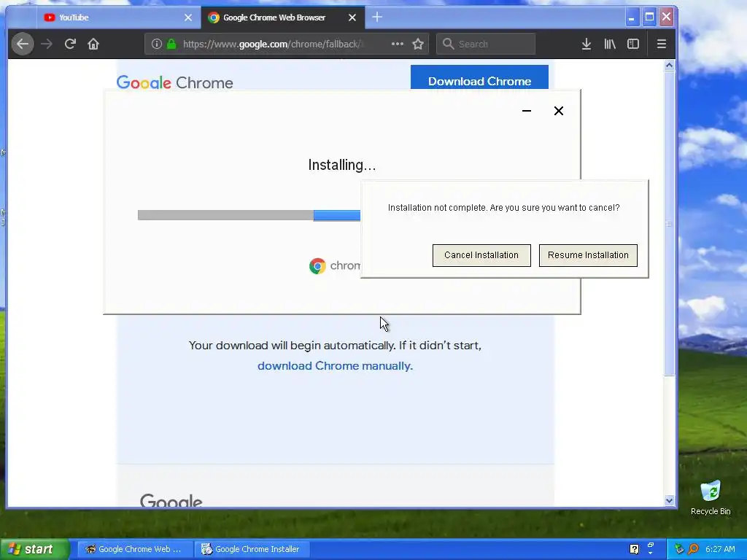Select the Google Chrome Web Browser tab
Image resolution: width=747 pixels, height=560 pixels.
tap(283, 17)
